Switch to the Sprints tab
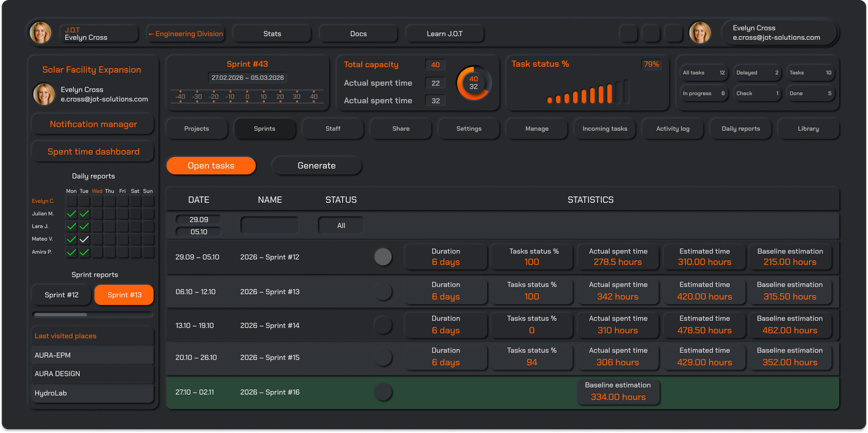 click(265, 129)
